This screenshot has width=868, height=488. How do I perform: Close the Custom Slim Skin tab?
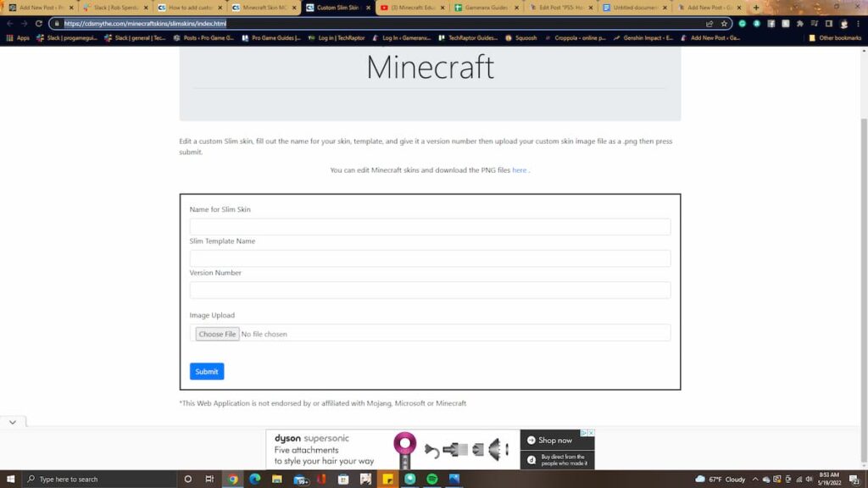click(368, 8)
